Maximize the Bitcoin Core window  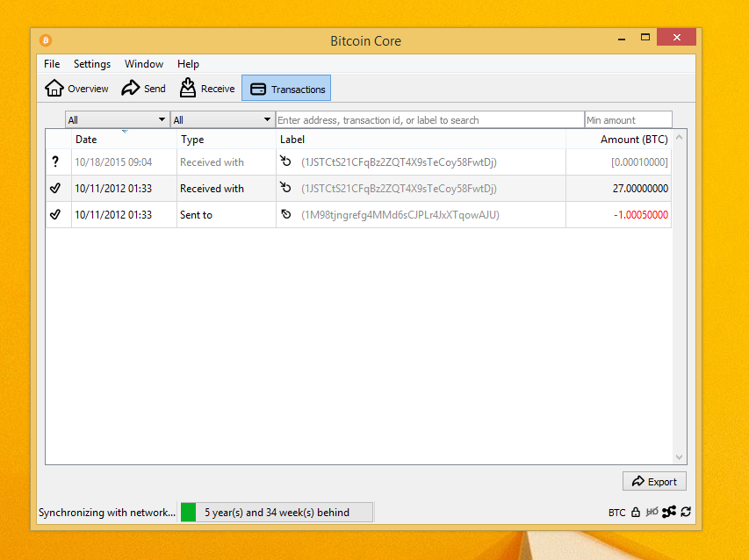[x=645, y=37]
